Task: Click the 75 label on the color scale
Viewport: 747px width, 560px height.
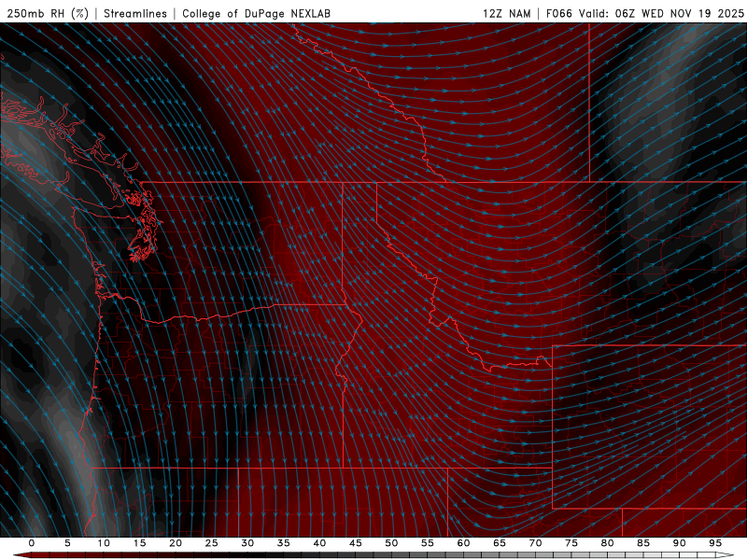Action: tap(571, 543)
